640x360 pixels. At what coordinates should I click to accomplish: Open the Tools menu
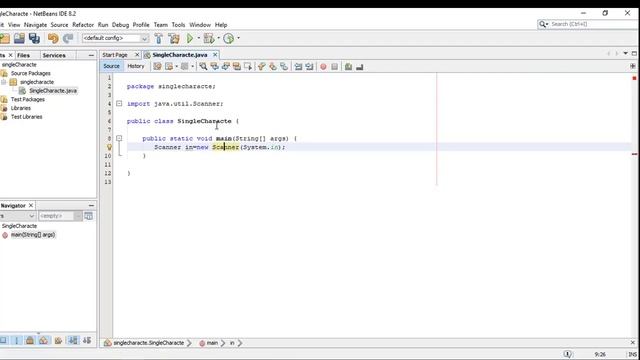[178, 25]
